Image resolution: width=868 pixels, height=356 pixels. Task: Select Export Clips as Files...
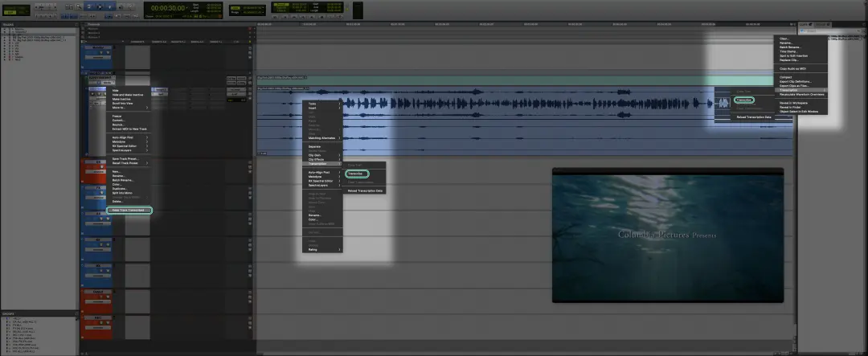click(800, 86)
